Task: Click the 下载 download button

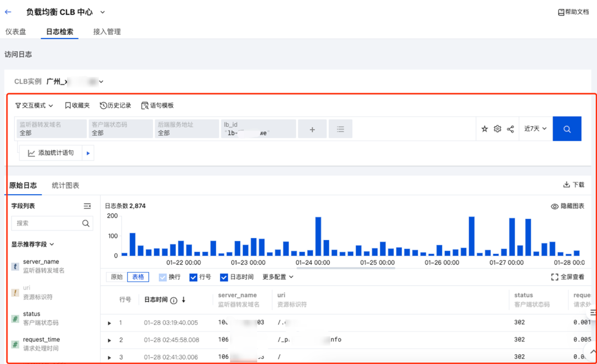Action: (x=573, y=185)
